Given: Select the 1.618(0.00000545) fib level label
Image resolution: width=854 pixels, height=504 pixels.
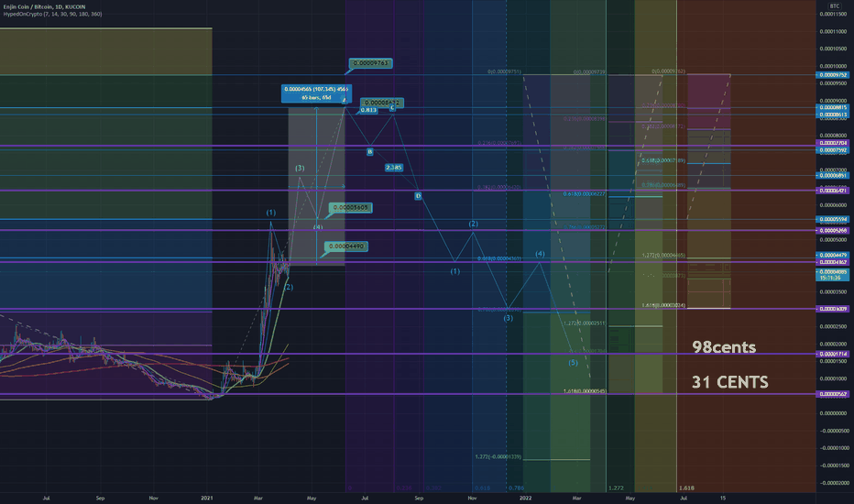Looking at the screenshot, I should 584,391.
